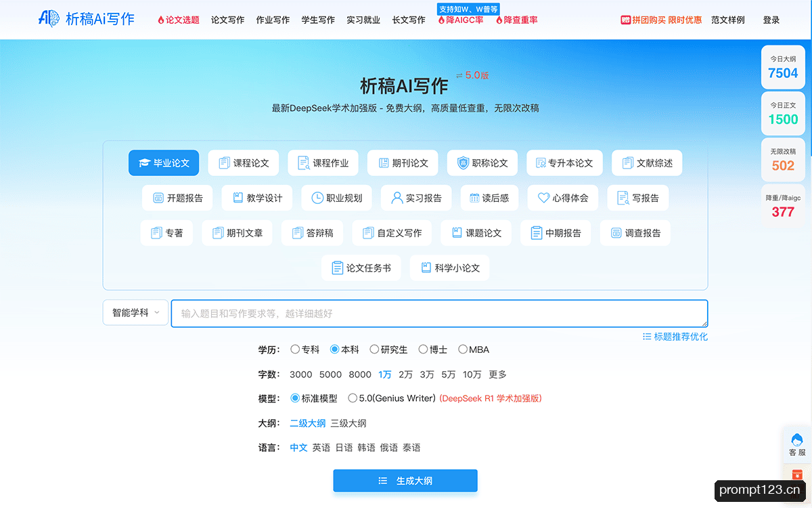Open the 学生写作 navigation menu
The height and width of the screenshot is (508, 812).
318,20
